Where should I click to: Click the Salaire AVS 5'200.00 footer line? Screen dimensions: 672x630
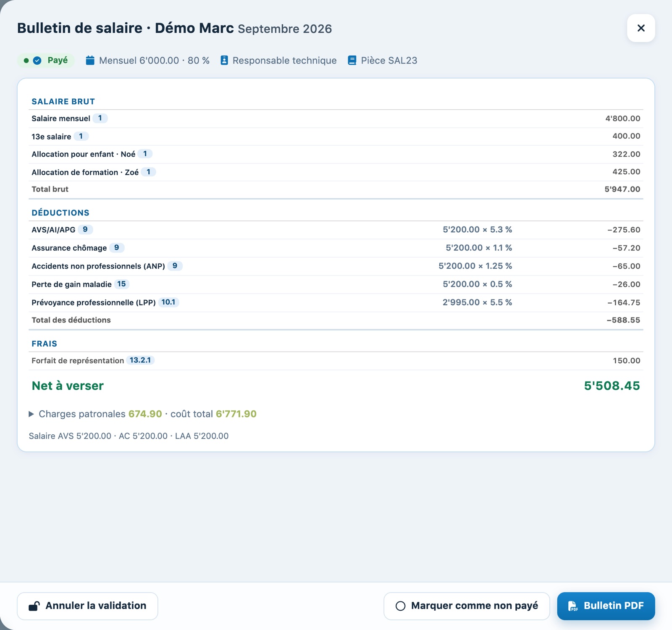[129, 436]
